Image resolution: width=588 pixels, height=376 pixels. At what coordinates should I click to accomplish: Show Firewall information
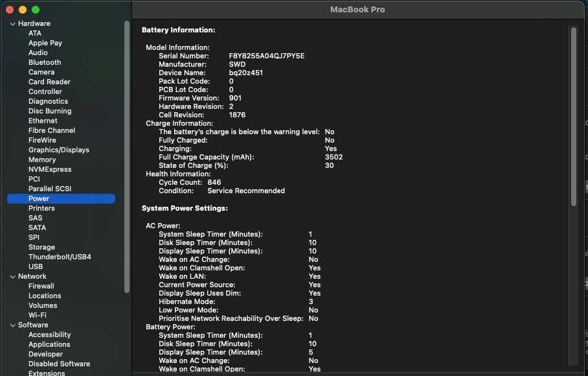click(x=41, y=286)
